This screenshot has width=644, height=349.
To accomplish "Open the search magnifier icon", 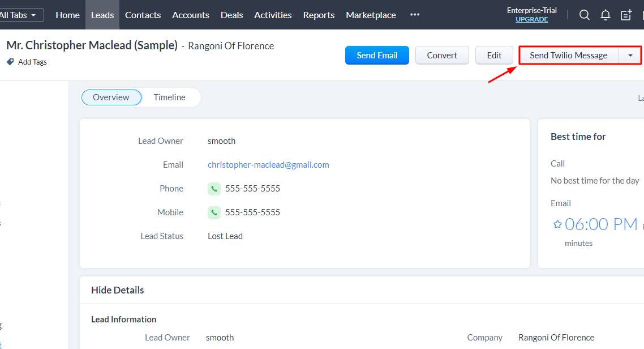I will (585, 15).
